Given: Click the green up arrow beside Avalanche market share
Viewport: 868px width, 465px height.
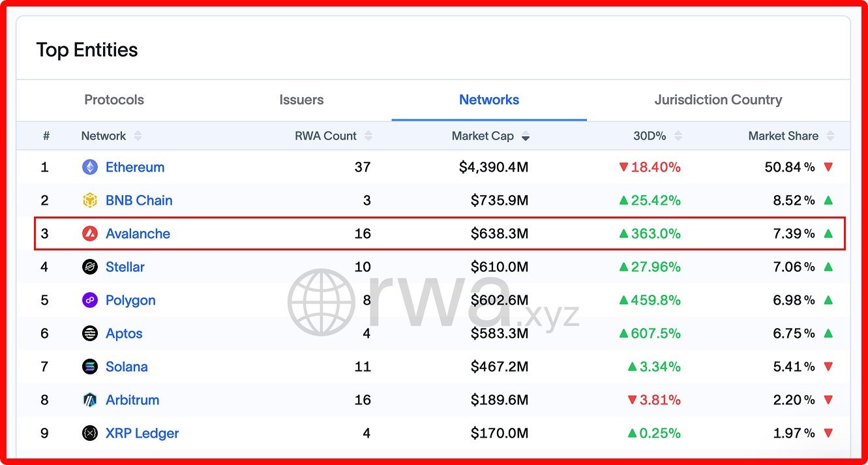Looking at the screenshot, I should [x=828, y=233].
